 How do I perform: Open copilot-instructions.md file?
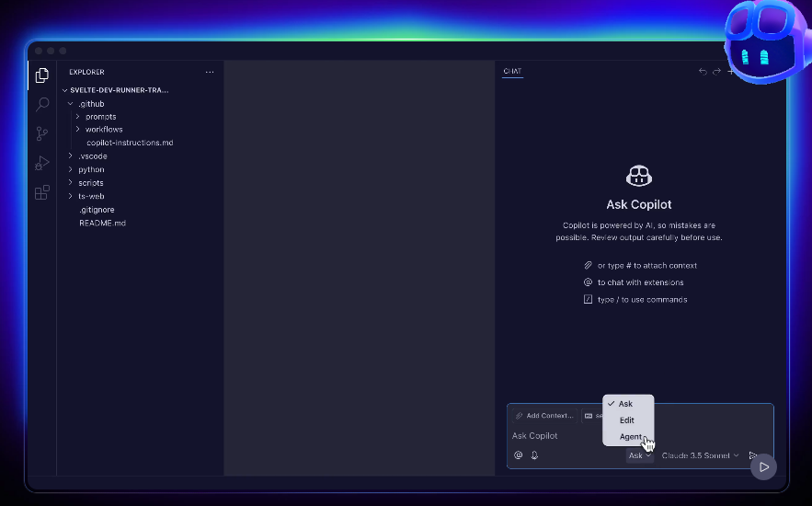tap(130, 143)
